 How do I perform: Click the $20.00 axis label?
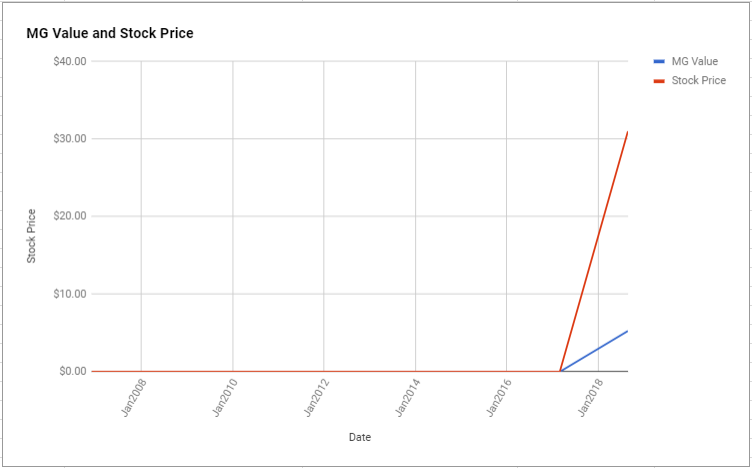(x=71, y=216)
